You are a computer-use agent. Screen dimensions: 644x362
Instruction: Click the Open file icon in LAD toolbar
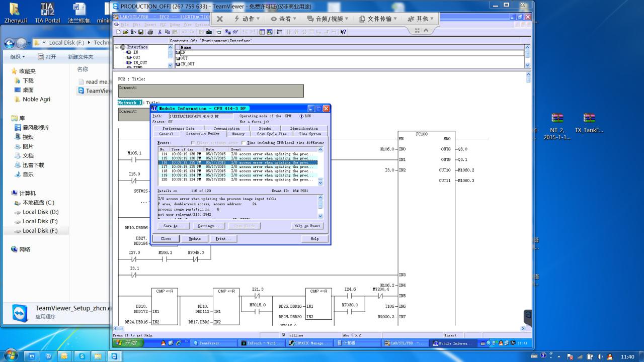click(125, 32)
